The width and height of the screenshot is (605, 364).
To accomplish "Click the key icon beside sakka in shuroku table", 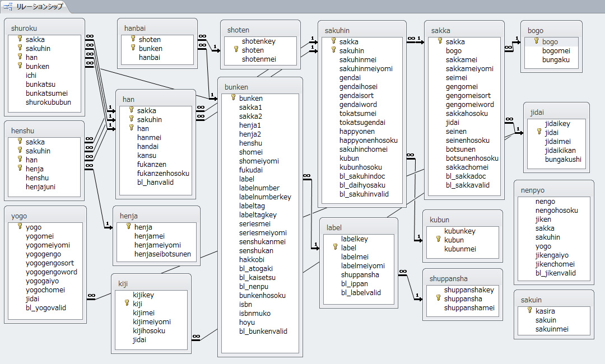I will (20, 39).
